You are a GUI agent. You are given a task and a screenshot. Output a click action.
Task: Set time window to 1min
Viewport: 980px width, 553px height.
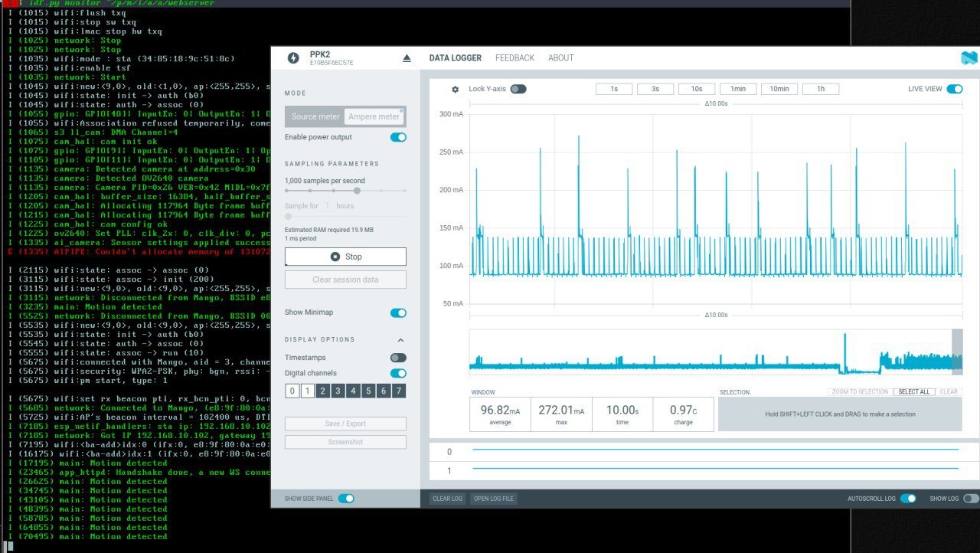[738, 89]
